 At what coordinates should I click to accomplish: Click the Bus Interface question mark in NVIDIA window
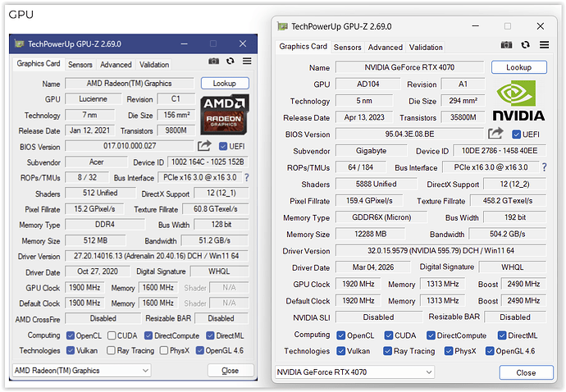pos(544,166)
